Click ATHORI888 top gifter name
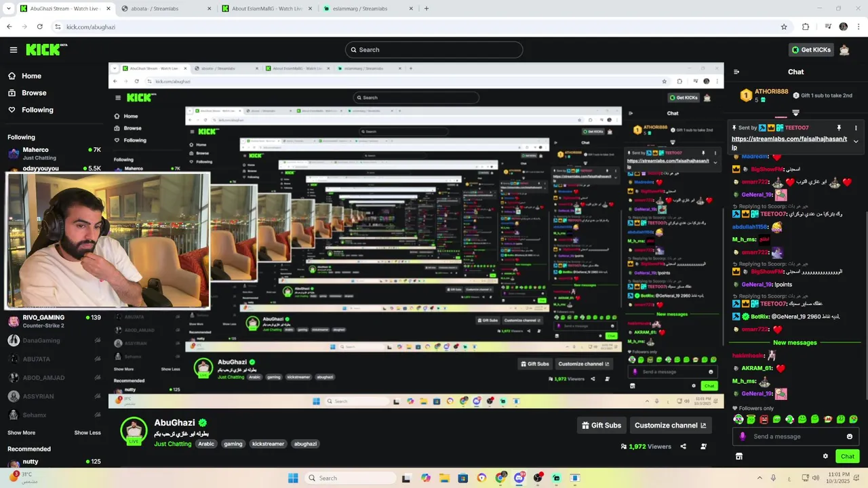Viewport: 868px width, 488px height. click(x=772, y=91)
